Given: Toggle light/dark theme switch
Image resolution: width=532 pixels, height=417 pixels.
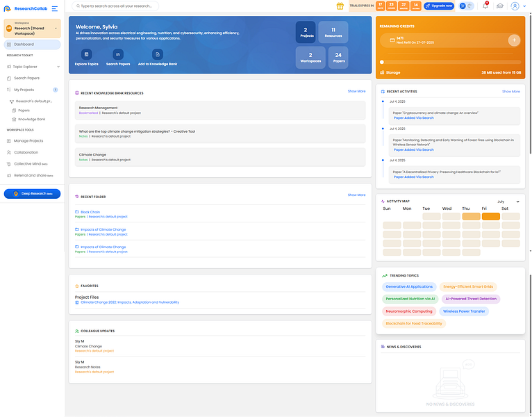Looking at the screenshot, I should click(x=466, y=6).
